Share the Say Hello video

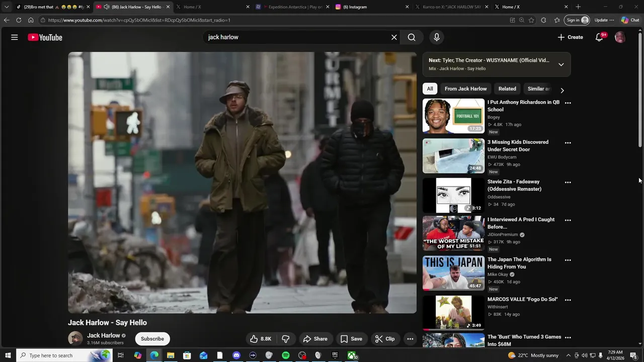tap(315, 339)
